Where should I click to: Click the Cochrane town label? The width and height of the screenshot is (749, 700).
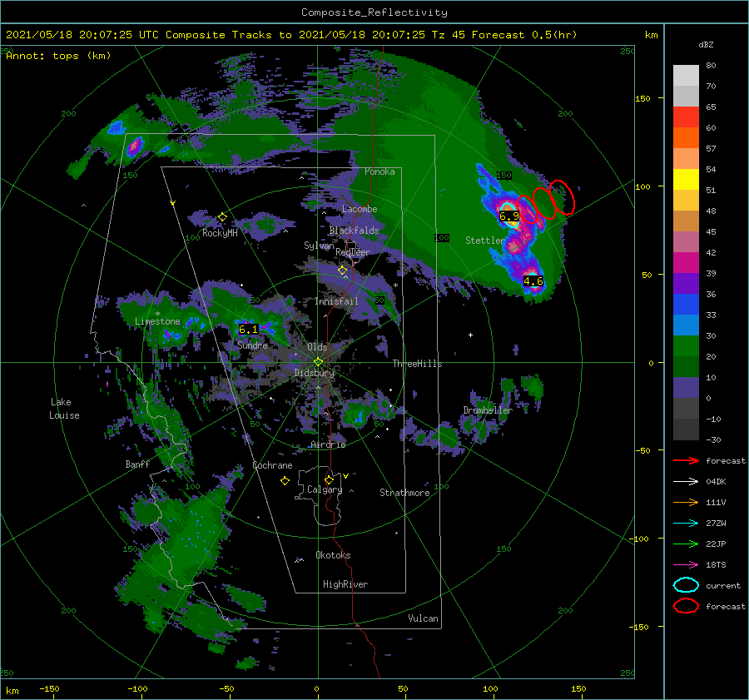(x=272, y=465)
